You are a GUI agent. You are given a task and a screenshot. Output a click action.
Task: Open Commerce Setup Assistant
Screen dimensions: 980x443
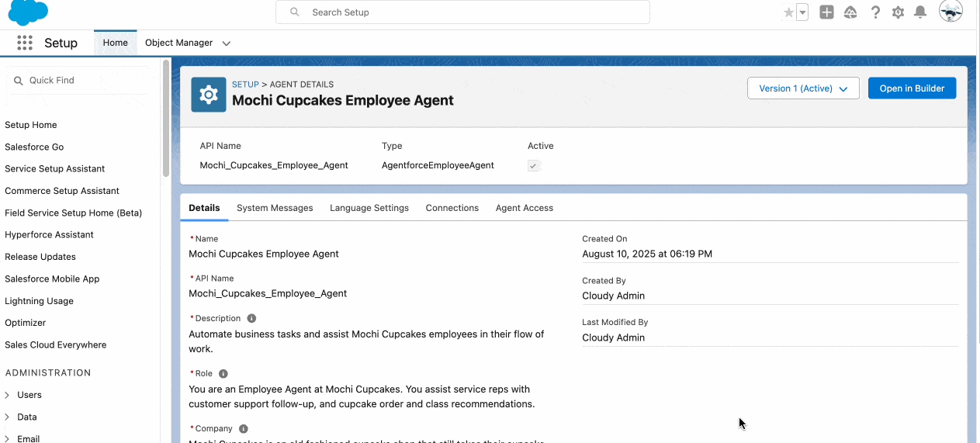pyautogui.click(x=62, y=191)
